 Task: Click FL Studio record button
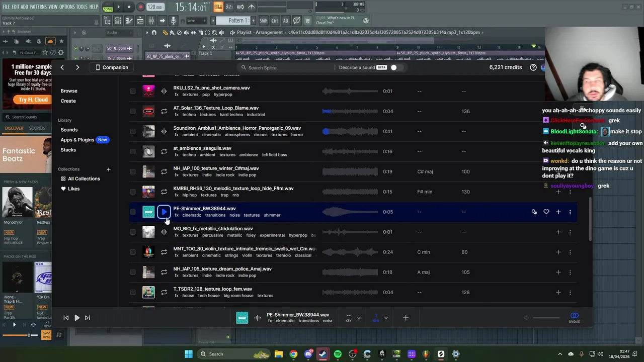pos(140,7)
